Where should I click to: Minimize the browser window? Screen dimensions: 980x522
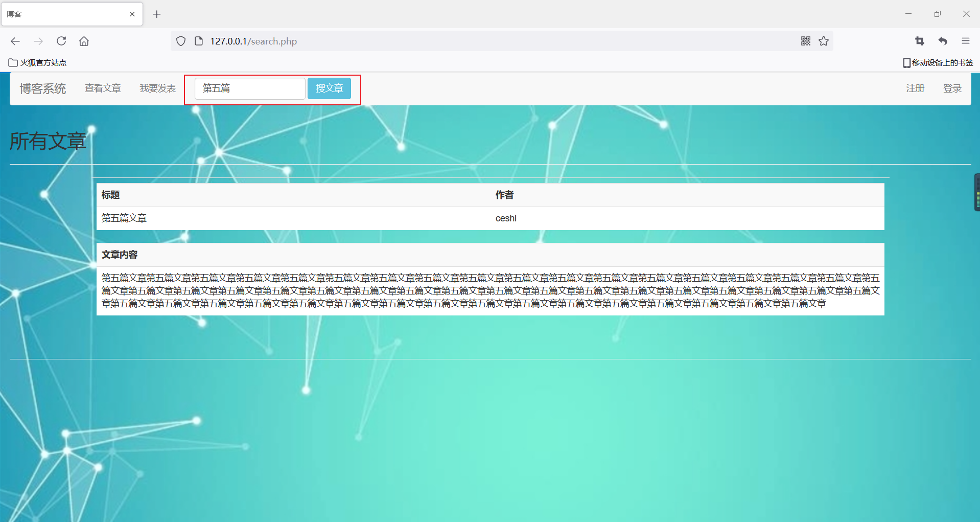(908, 14)
